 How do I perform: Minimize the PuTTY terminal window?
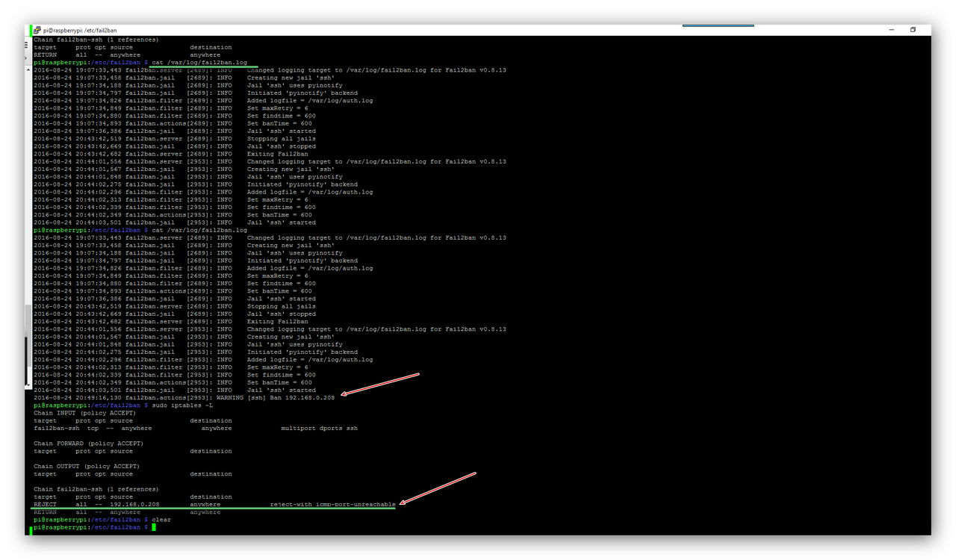(x=892, y=30)
